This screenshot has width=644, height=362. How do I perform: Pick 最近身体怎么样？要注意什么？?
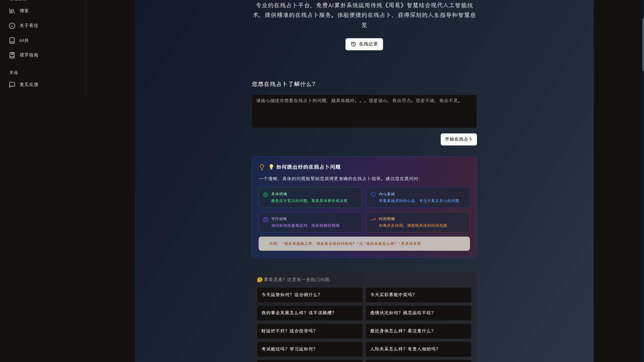[x=419, y=331]
